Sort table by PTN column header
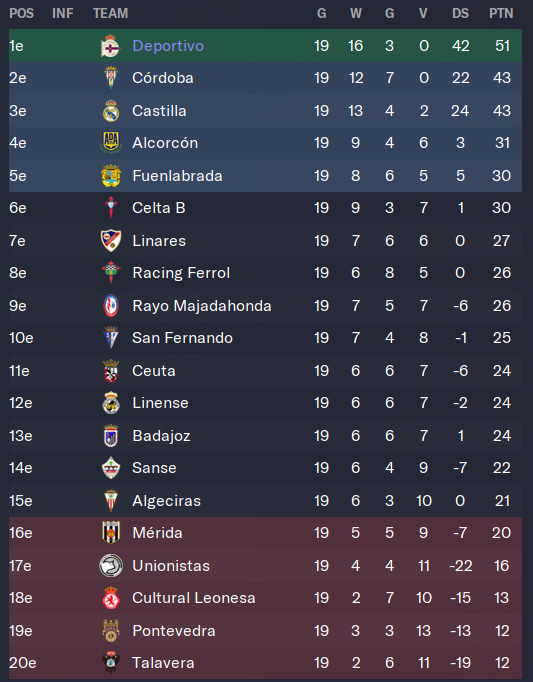 (501, 13)
